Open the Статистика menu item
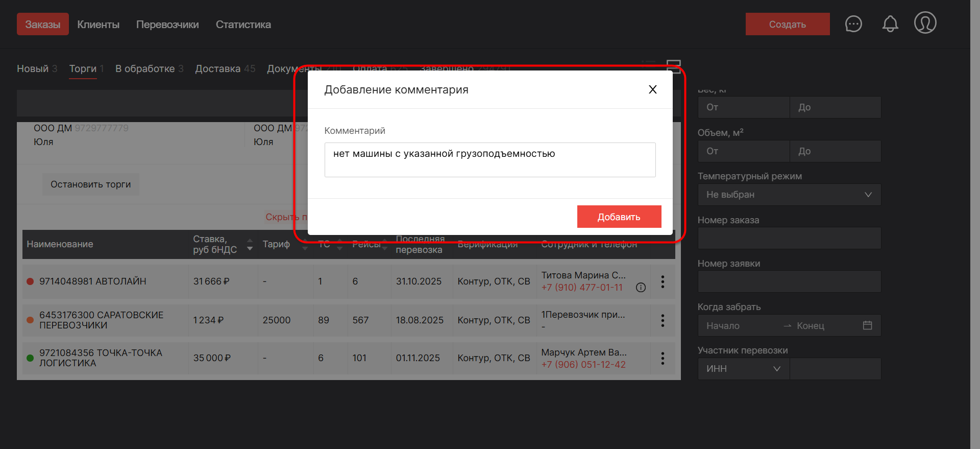The image size is (980, 449). click(243, 25)
